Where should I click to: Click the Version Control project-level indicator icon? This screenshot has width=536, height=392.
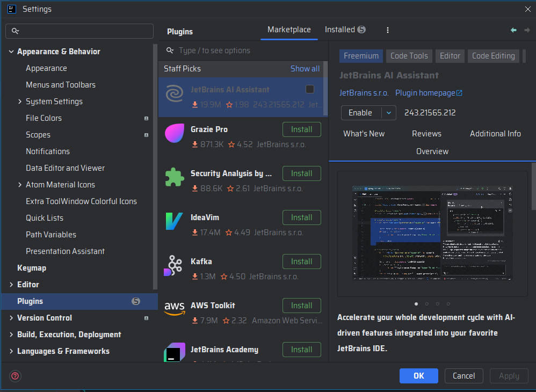[x=146, y=318]
